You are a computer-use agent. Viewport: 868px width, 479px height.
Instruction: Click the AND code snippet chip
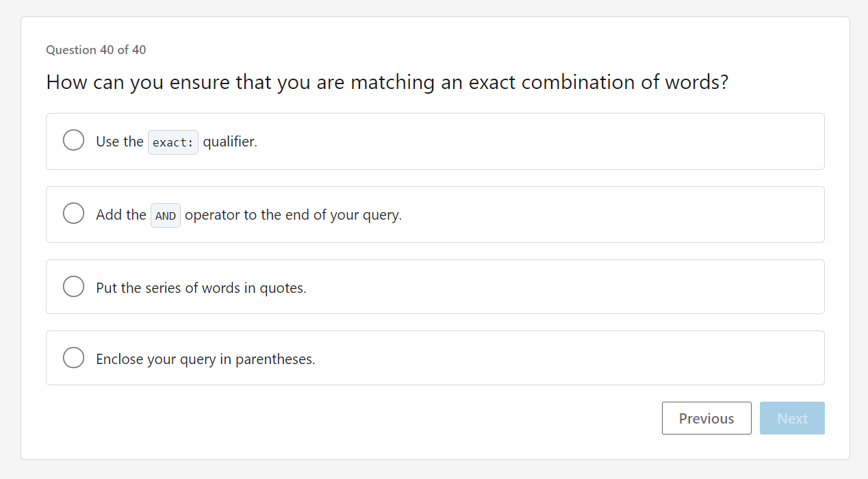click(166, 216)
